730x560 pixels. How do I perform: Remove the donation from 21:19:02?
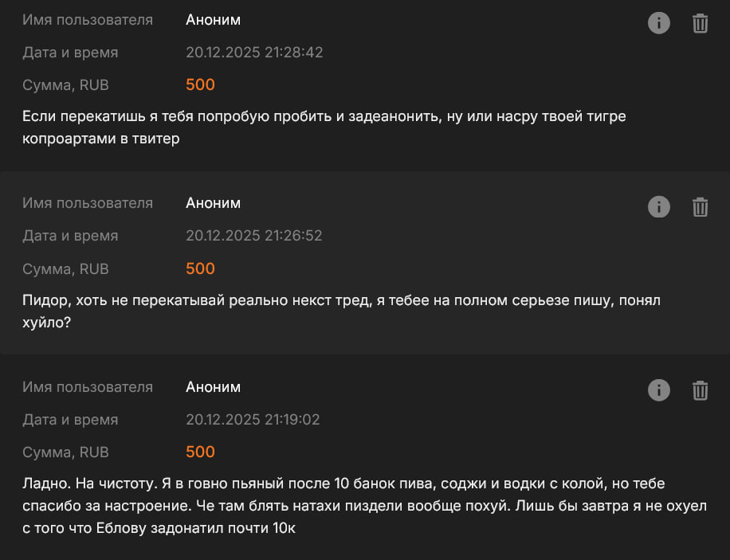click(700, 390)
